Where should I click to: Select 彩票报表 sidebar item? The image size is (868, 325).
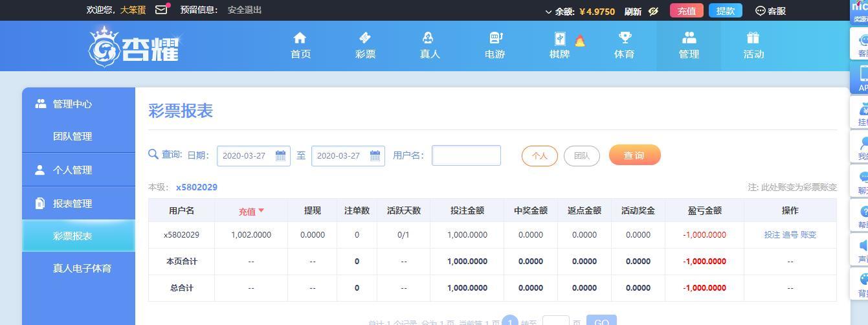pos(78,236)
